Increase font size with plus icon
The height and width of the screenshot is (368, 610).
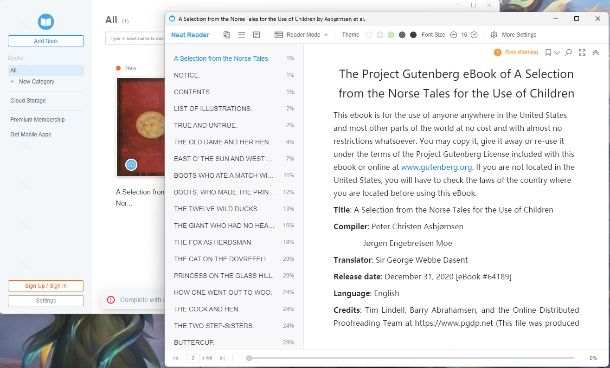tap(474, 35)
